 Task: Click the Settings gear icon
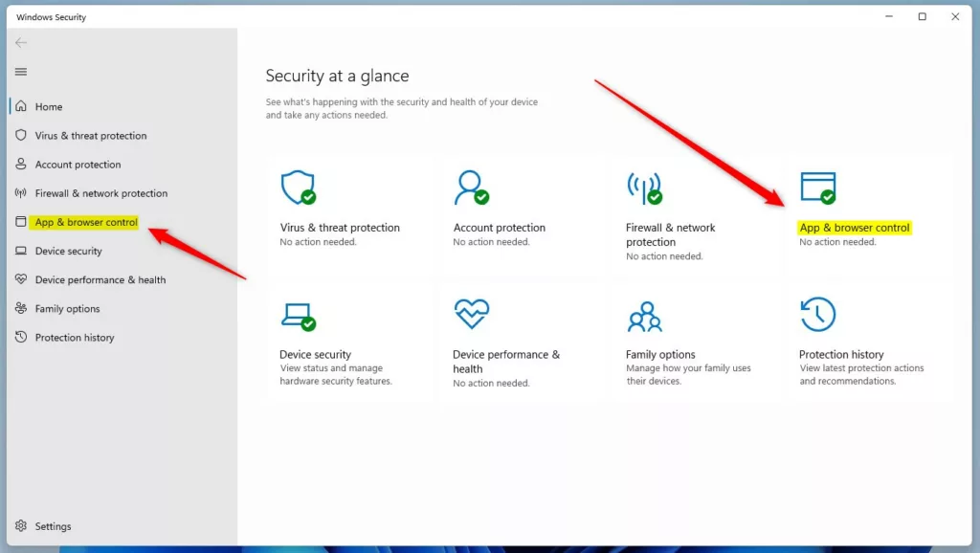click(21, 525)
